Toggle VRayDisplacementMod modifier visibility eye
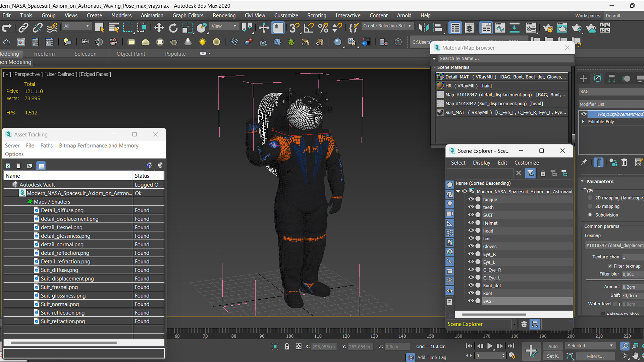 coord(584,114)
